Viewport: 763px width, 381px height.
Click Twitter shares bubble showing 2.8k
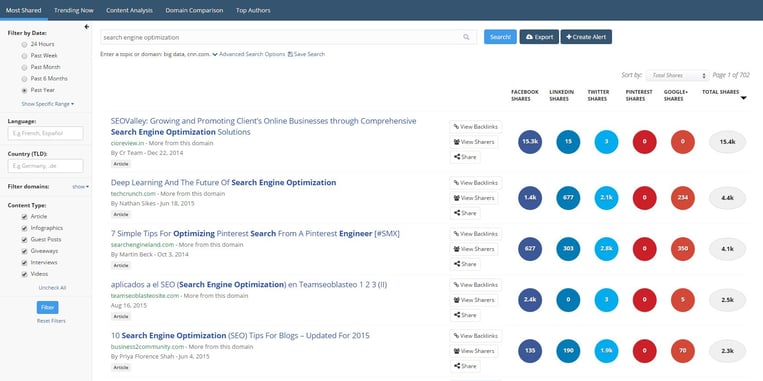coord(606,249)
